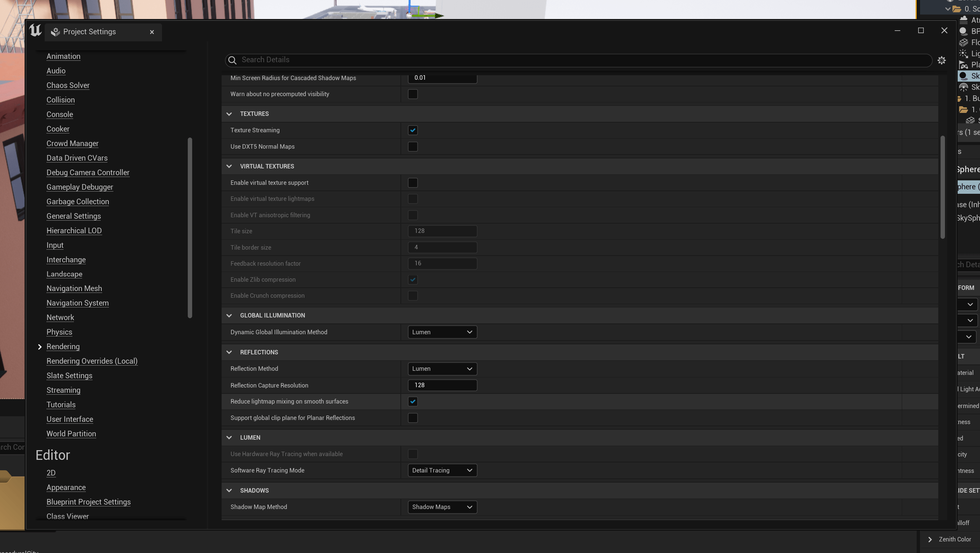This screenshot has width=980, height=553.
Task: Select the Project Settings tab
Action: tap(89, 32)
